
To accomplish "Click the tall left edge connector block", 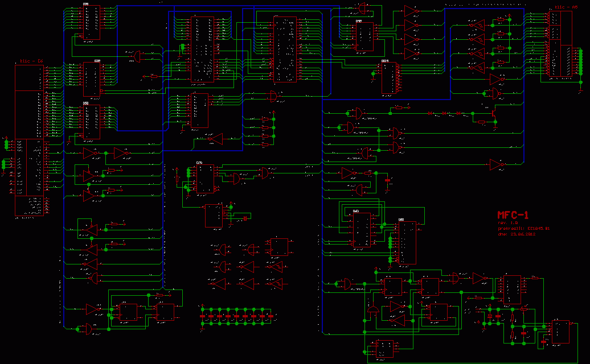I will point(28,140).
